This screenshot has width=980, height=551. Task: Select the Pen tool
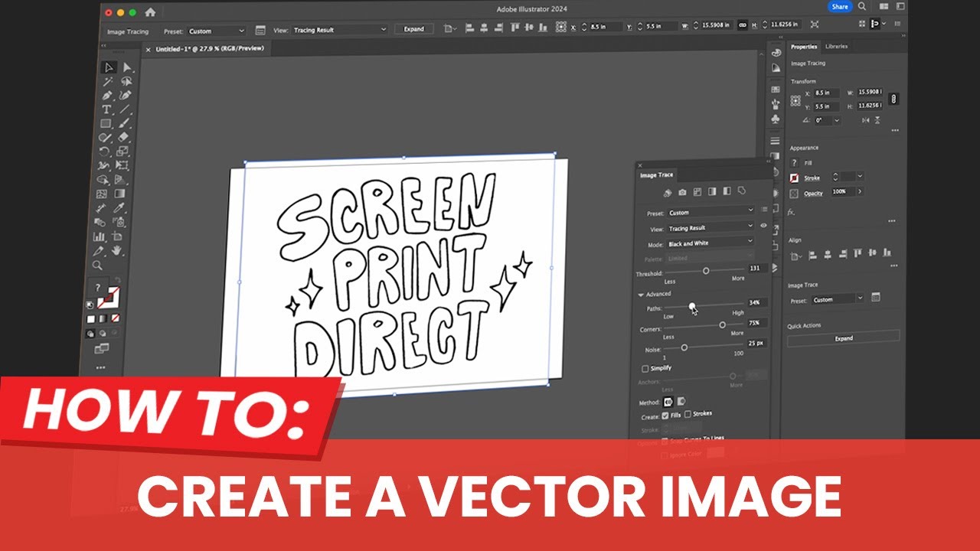click(107, 96)
